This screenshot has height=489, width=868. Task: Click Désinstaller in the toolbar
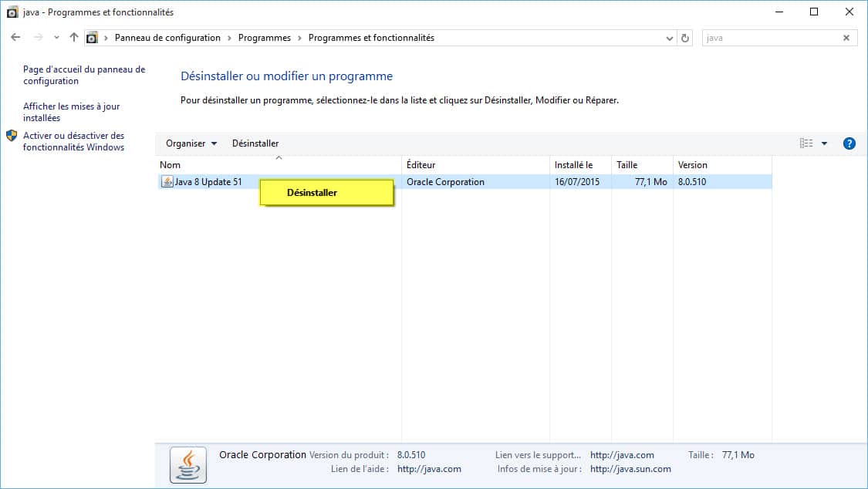point(255,143)
